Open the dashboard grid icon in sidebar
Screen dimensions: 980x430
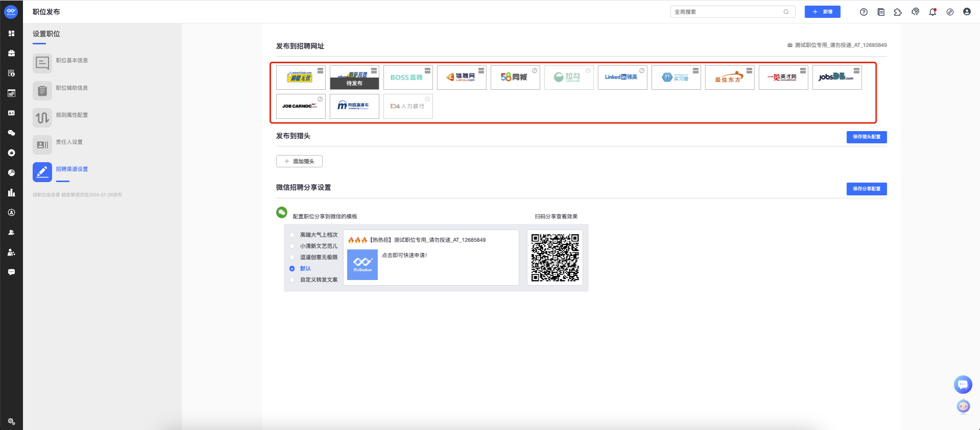(x=11, y=33)
